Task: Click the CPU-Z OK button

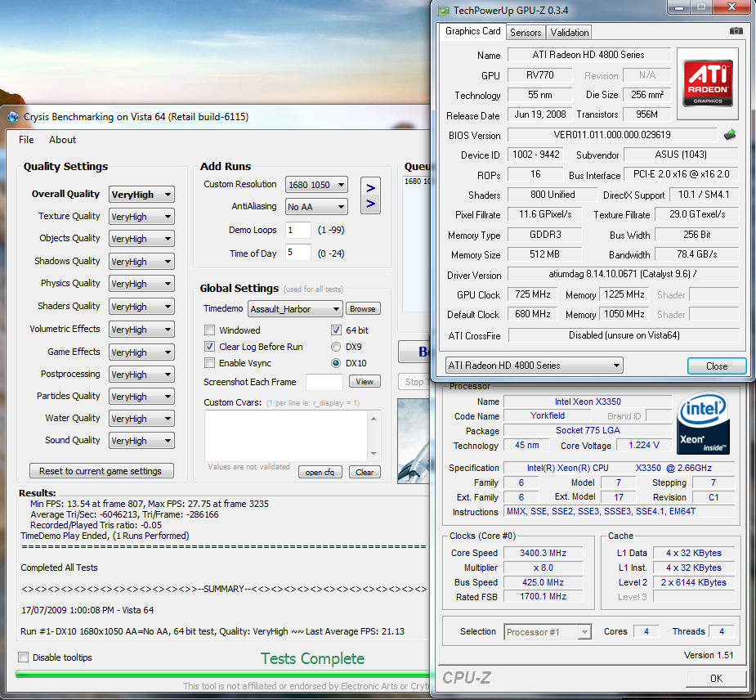Action: [716, 678]
